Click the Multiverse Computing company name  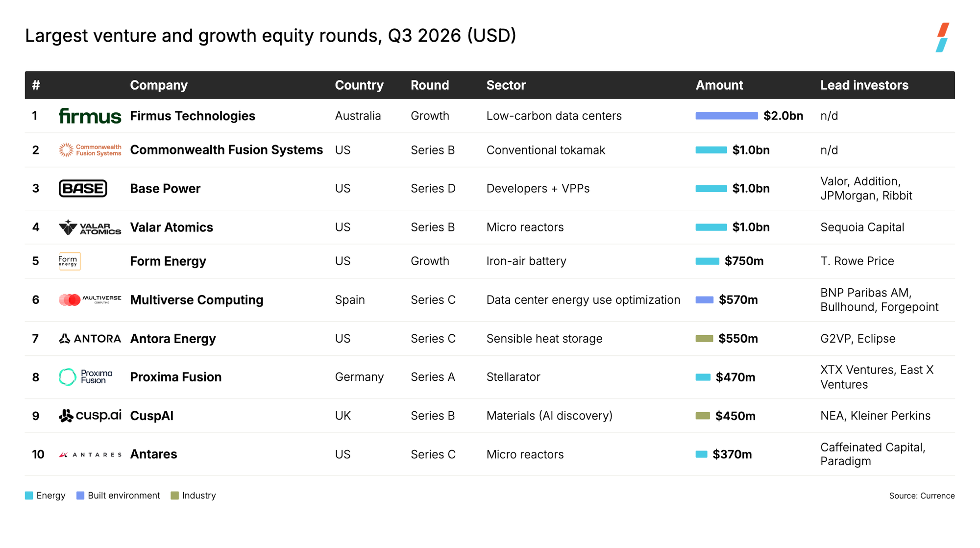[x=196, y=300]
